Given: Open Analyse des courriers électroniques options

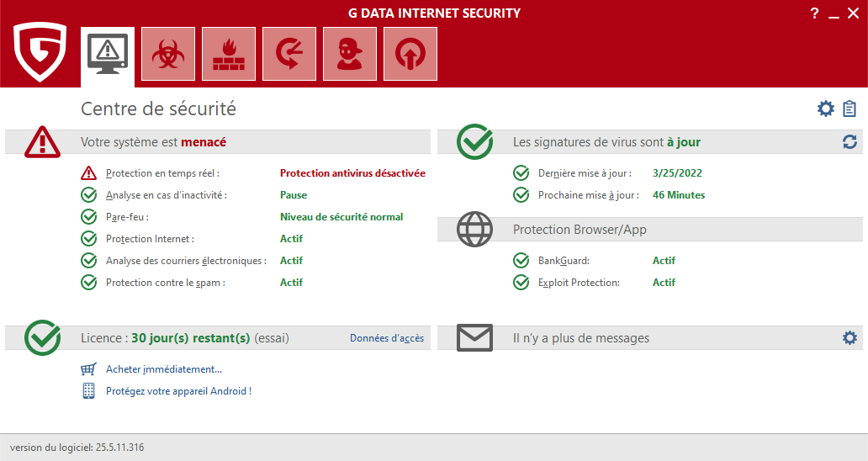Looking at the screenshot, I should [x=186, y=261].
